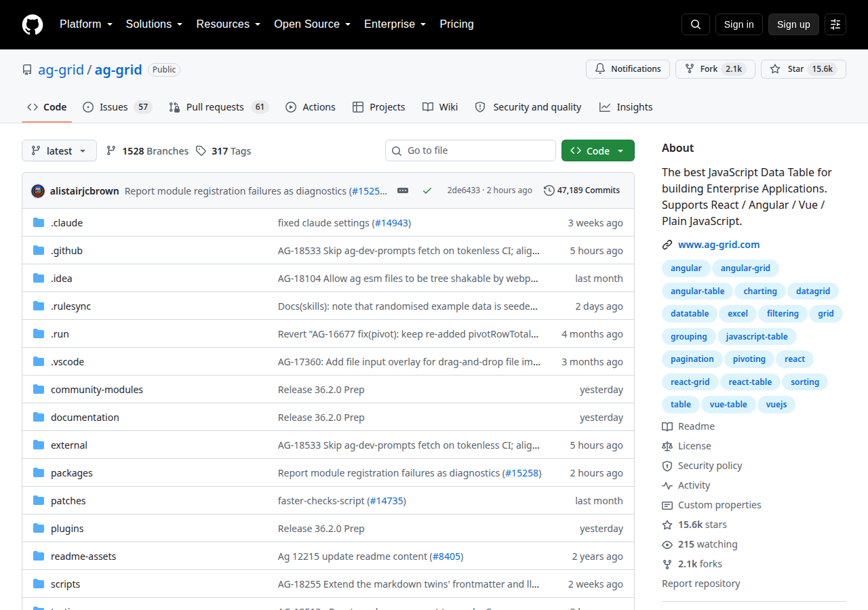This screenshot has height=610, width=868.
Task: Click the Notifications bell button
Action: click(628, 69)
